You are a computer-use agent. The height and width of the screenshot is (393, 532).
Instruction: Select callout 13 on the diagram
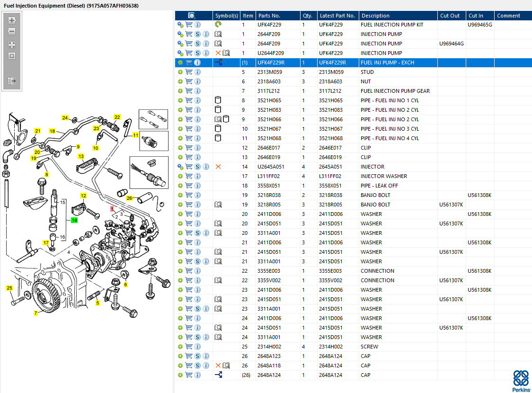81,156
